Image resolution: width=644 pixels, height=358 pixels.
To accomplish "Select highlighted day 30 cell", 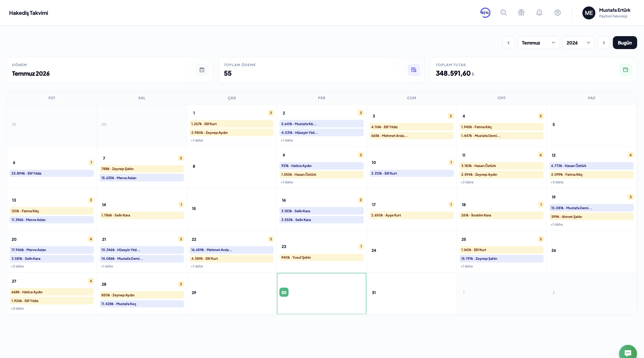I will (322, 293).
